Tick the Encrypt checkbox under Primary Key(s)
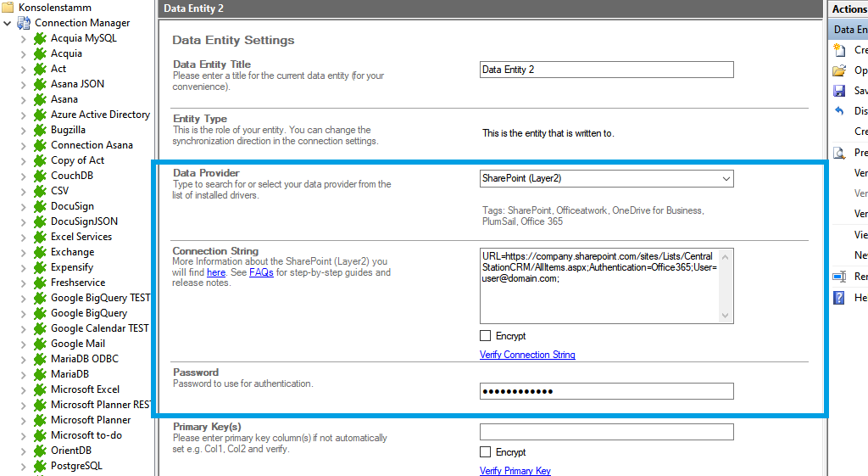The width and height of the screenshot is (868, 476). click(486, 452)
